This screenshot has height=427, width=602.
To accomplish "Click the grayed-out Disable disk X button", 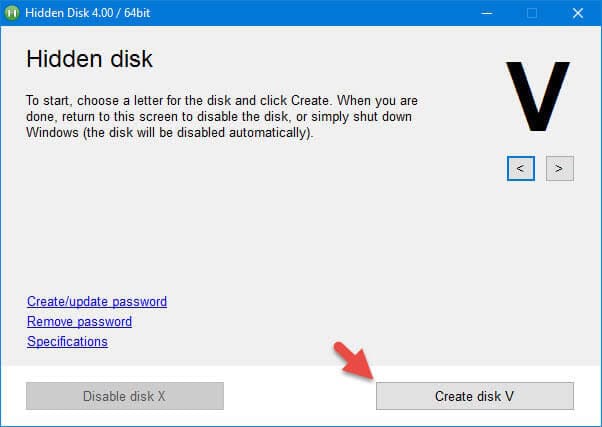I will point(124,396).
